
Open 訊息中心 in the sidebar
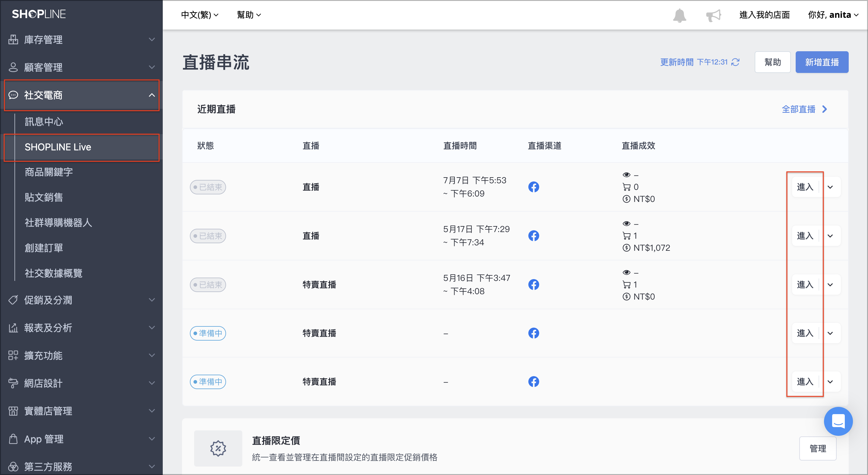coord(44,122)
